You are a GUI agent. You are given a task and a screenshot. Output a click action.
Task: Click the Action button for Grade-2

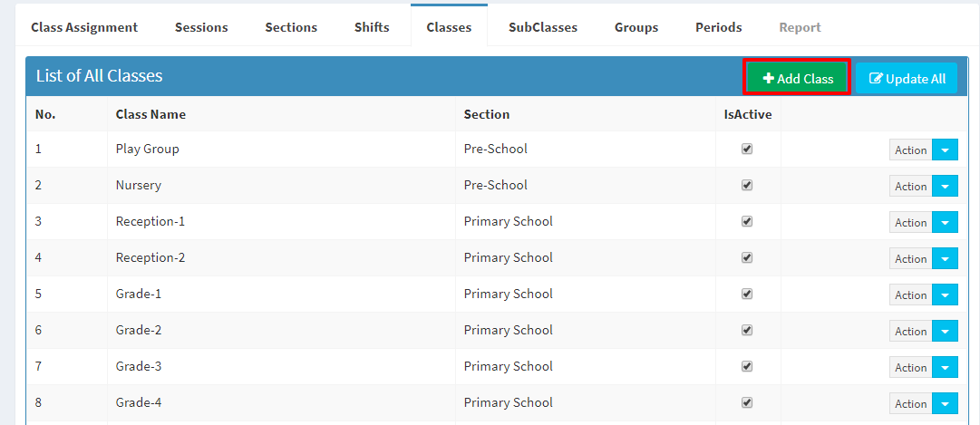point(910,332)
